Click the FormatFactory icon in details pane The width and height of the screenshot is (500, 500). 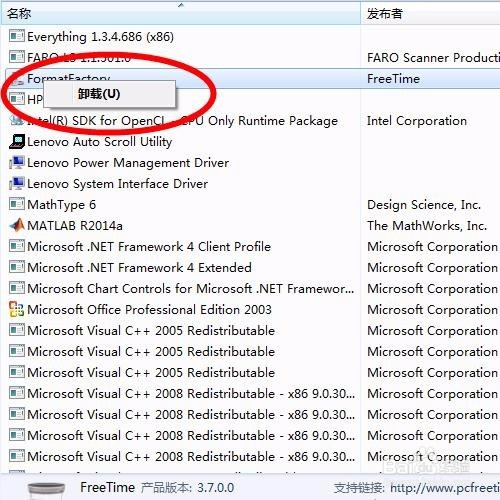tap(46, 490)
